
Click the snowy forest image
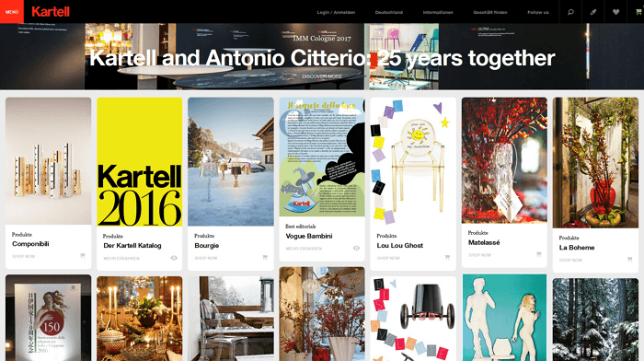[595, 320]
